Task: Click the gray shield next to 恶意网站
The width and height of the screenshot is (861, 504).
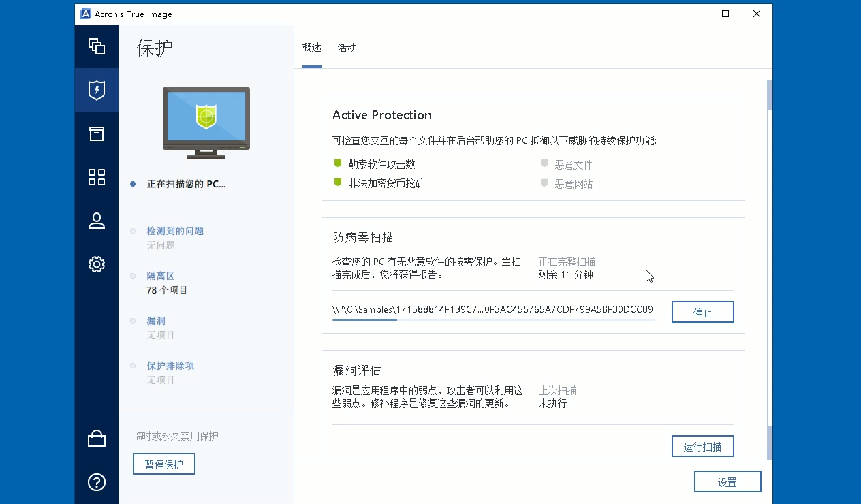Action: point(544,183)
